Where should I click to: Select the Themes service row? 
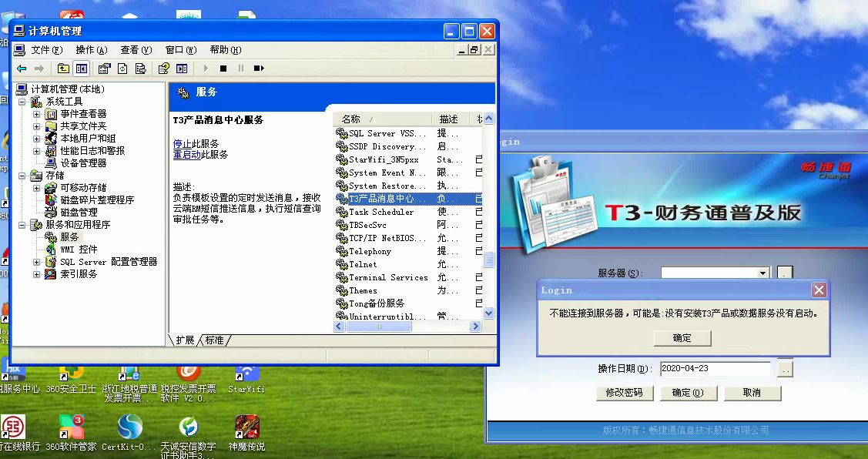408,290
